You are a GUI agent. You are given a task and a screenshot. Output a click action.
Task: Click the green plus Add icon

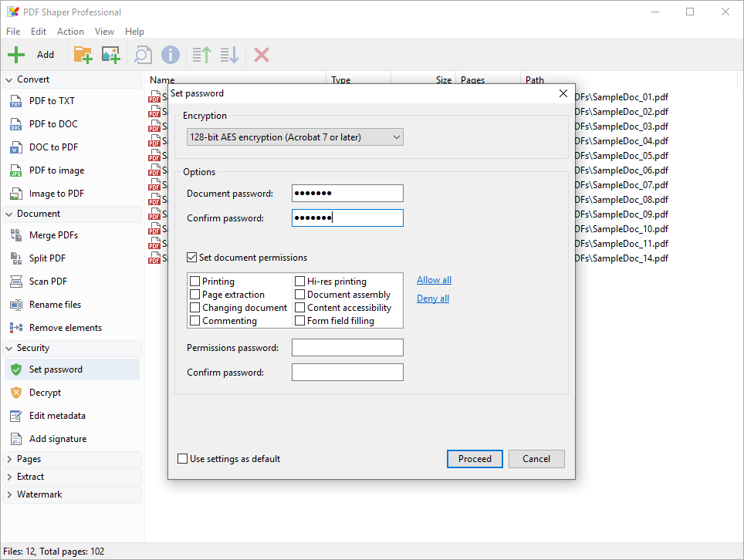(x=16, y=55)
